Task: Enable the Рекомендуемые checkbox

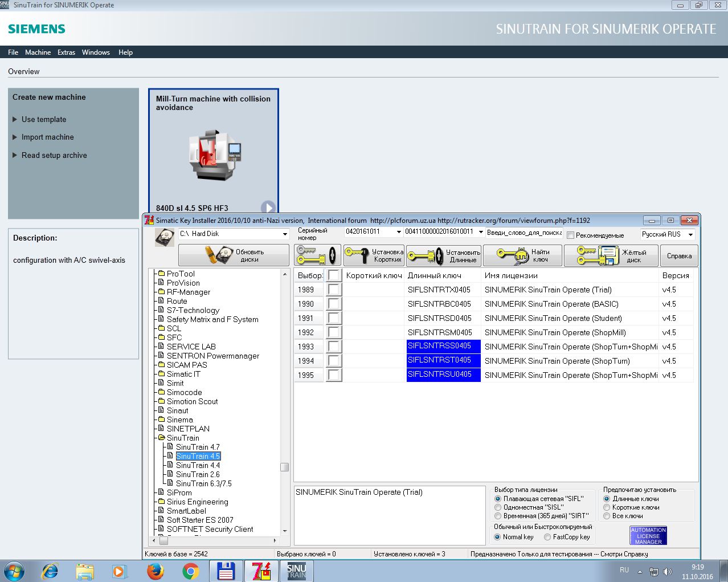Action: (570, 235)
